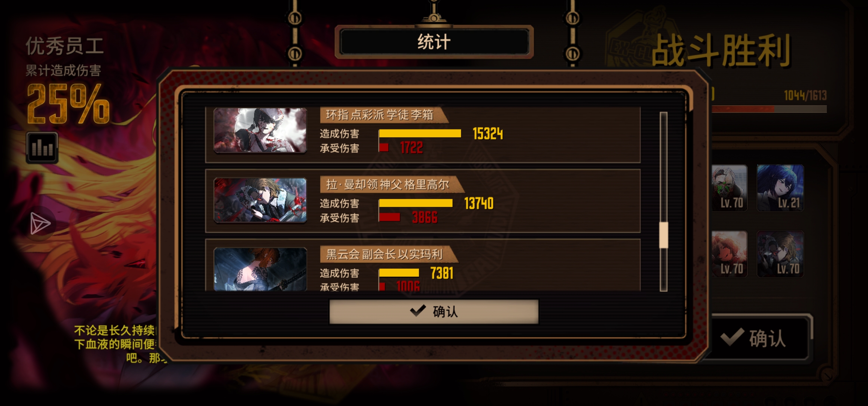
Task: Select 黑云会副会长以实玛利 portrait
Action: coord(260,269)
